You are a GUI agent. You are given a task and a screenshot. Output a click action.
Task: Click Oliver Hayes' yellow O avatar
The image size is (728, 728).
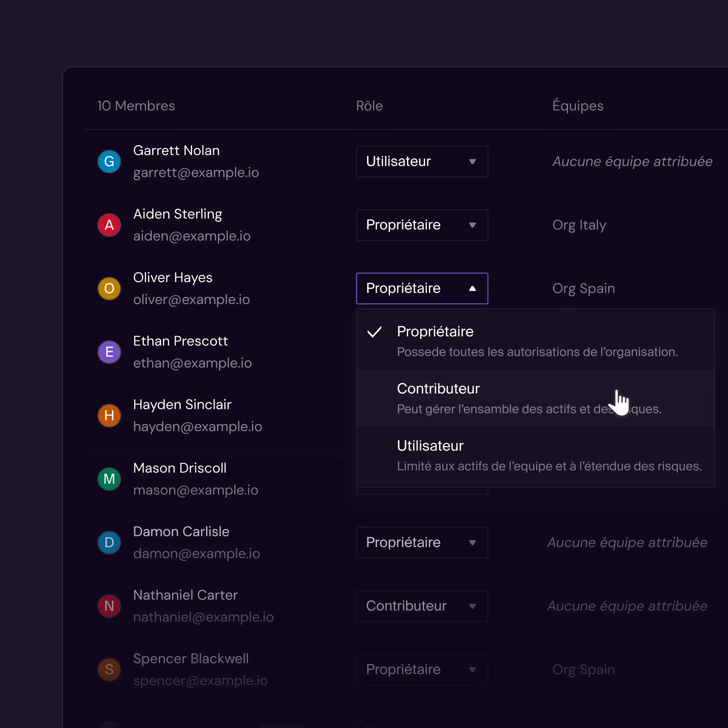click(x=109, y=288)
